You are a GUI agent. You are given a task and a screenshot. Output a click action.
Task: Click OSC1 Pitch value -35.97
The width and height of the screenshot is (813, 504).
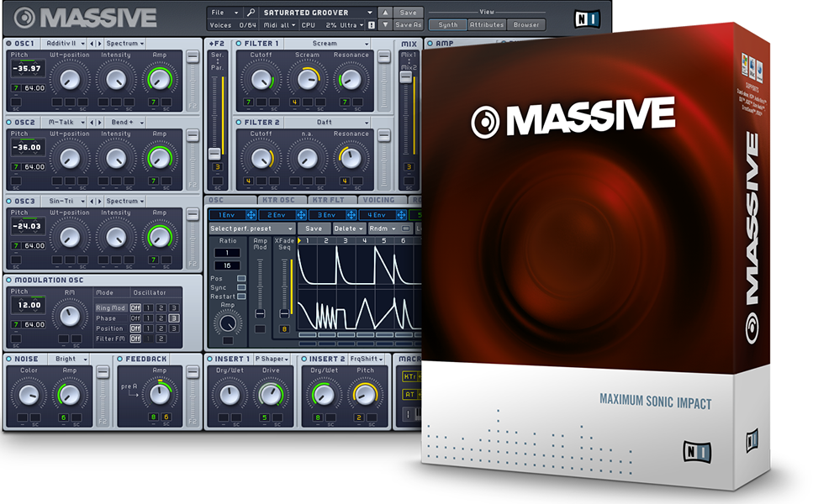28,68
